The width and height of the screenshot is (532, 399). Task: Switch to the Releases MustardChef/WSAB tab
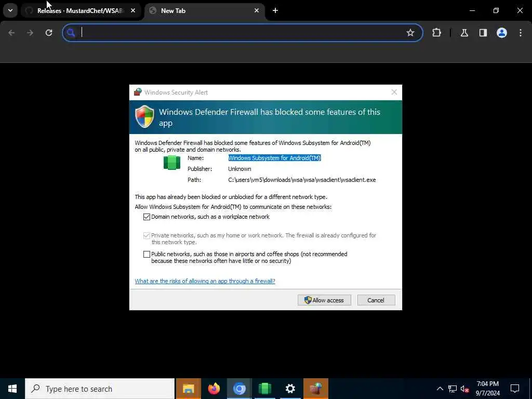(81, 11)
